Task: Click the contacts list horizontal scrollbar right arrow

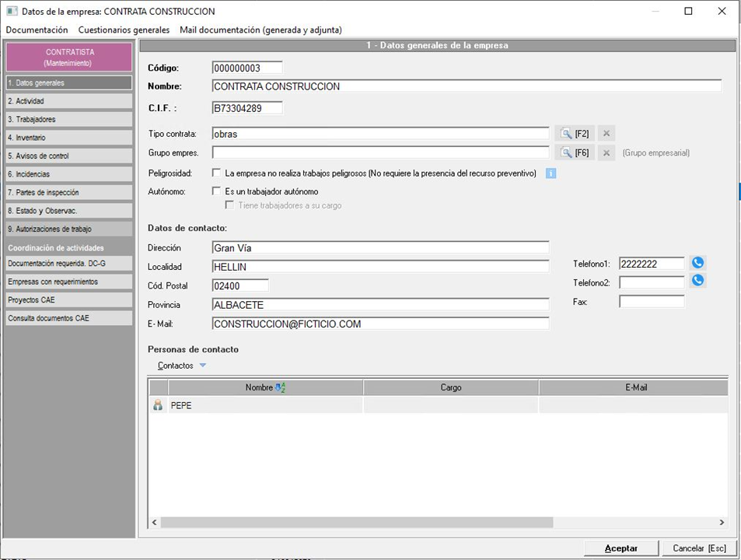Action: pyautogui.click(x=722, y=523)
